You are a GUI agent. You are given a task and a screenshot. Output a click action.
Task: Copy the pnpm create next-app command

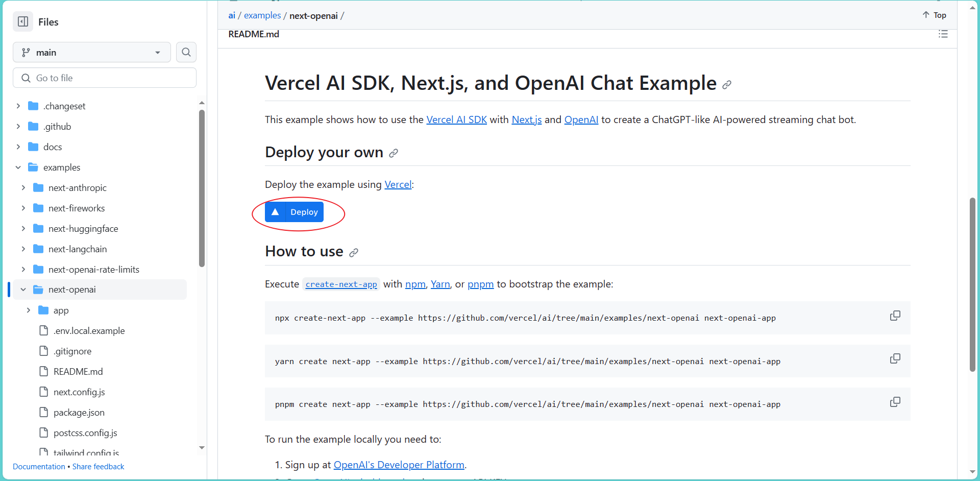(x=895, y=402)
